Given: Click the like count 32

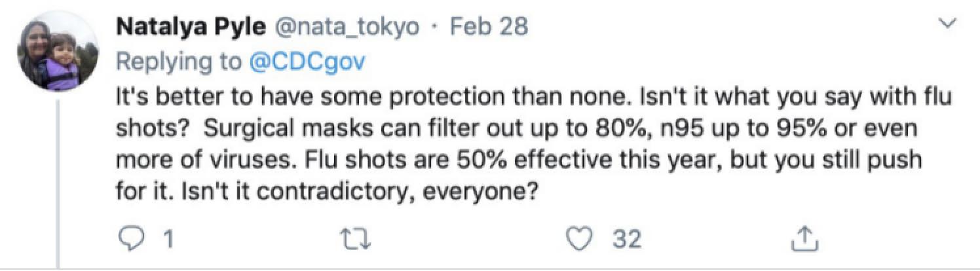Looking at the screenshot, I should (626, 241).
